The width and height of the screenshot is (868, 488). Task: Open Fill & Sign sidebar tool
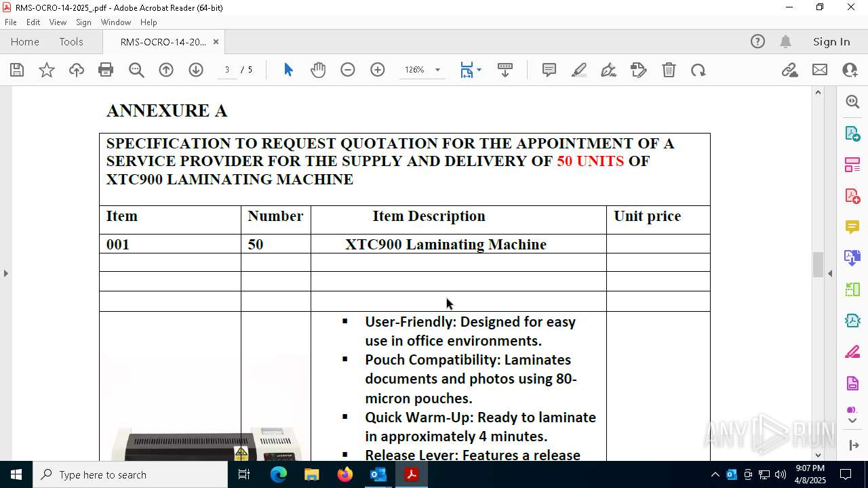[x=852, y=352]
